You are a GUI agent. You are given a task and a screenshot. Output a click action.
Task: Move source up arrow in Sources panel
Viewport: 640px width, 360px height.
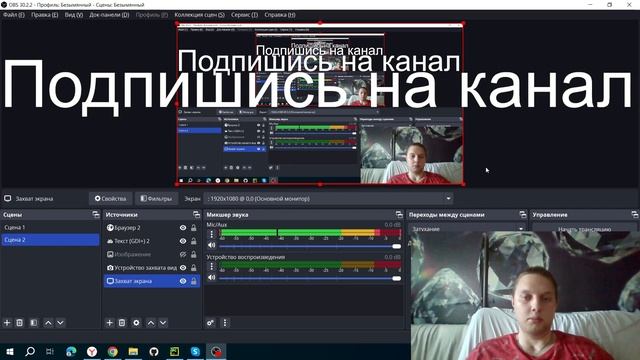pyautogui.click(x=151, y=323)
